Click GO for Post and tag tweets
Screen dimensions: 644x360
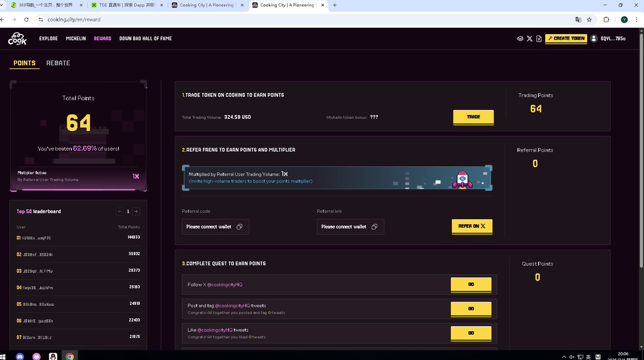click(x=471, y=309)
